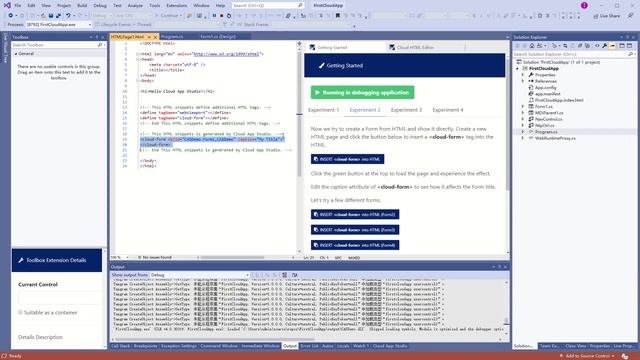Collapse the FirstCloudApp project node
Viewport: 640px width, 360px height.
[x=518, y=69]
